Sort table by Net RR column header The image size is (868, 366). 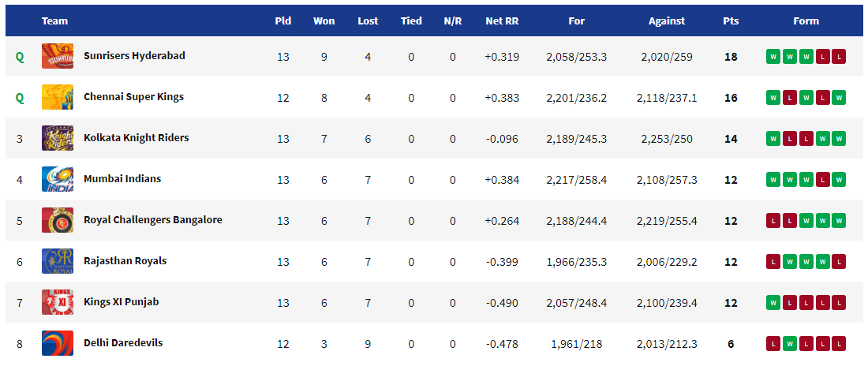pyautogui.click(x=502, y=21)
